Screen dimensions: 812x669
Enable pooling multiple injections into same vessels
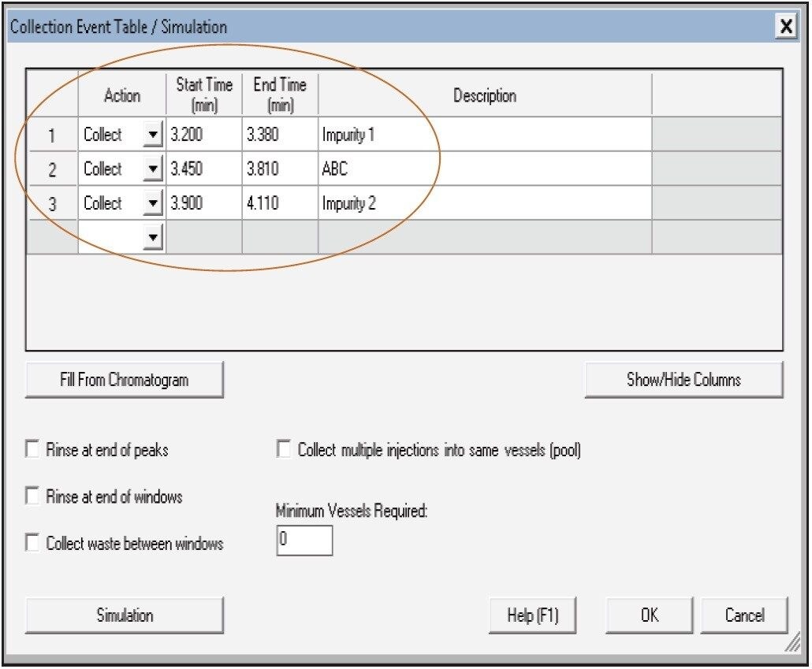tap(284, 450)
